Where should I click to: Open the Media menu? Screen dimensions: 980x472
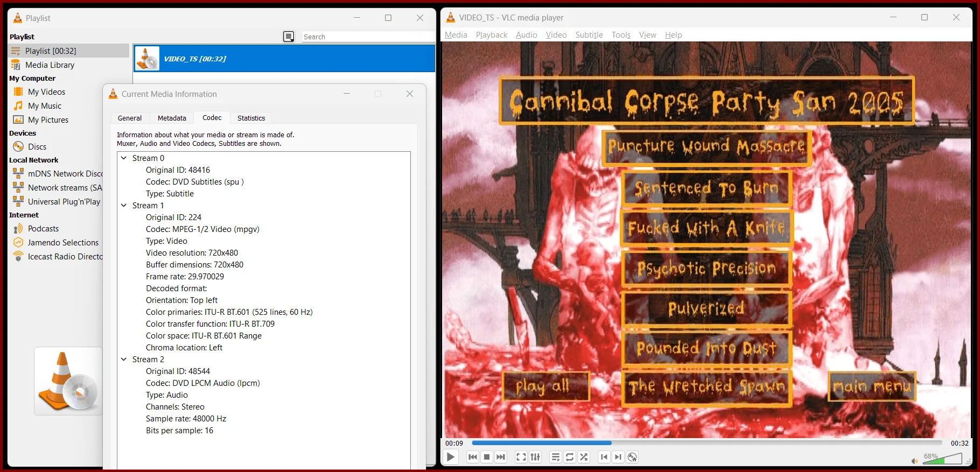pos(456,35)
